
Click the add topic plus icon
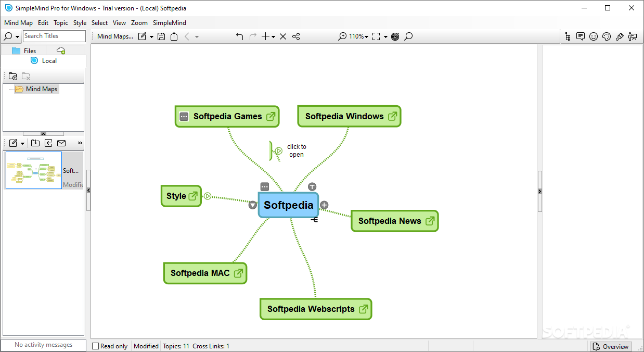pyautogui.click(x=266, y=36)
